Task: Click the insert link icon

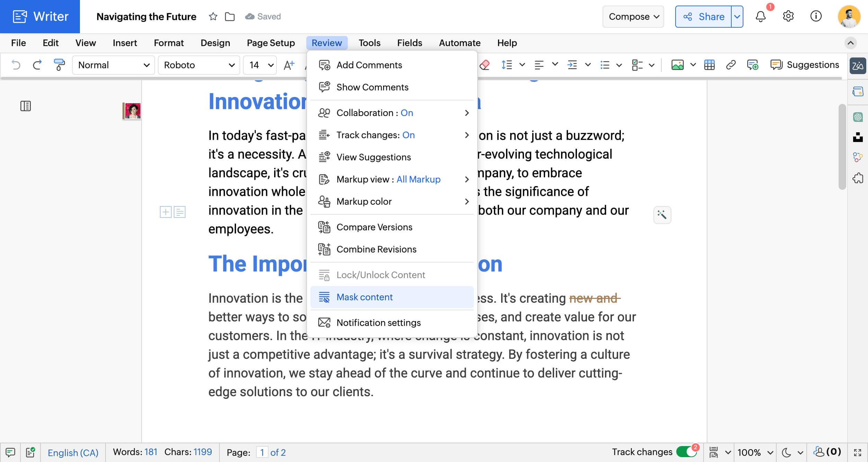Action: pyautogui.click(x=731, y=65)
